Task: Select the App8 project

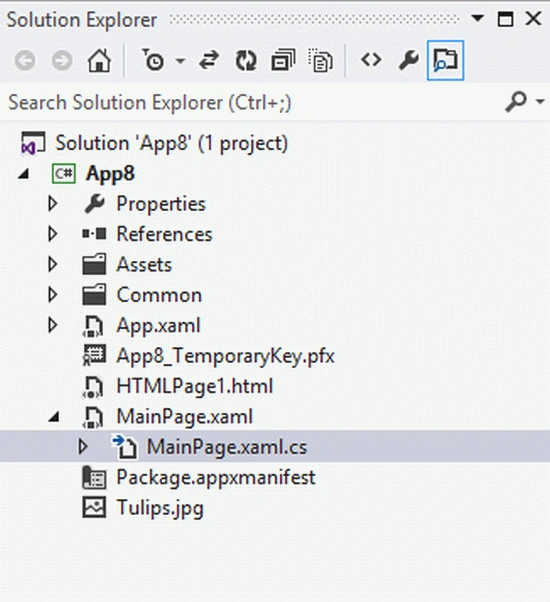Action: (x=110, y=174)
